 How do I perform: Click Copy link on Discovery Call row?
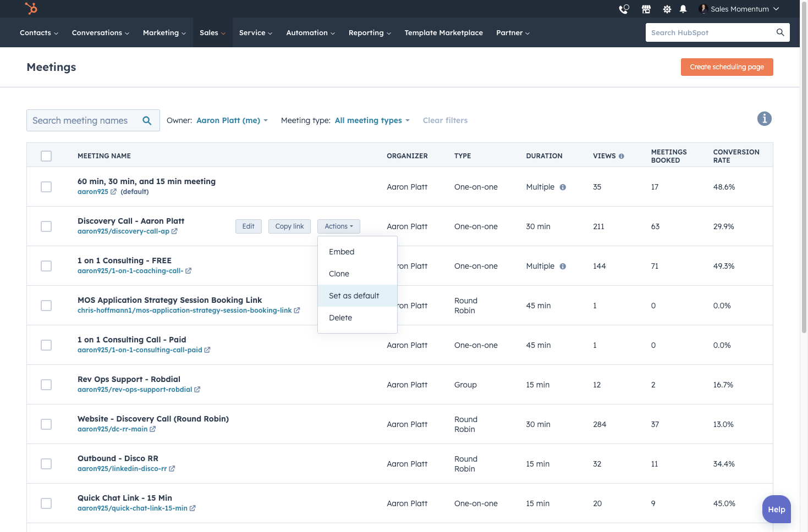pyautogui.click(x=290, y=226)
